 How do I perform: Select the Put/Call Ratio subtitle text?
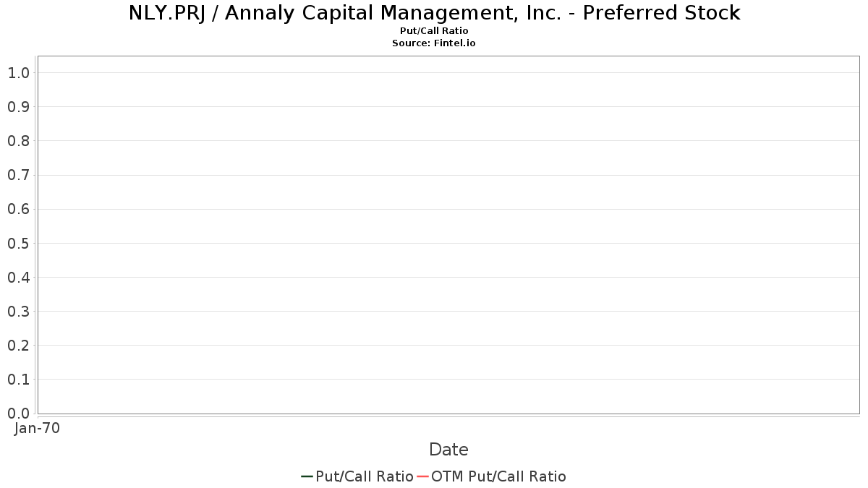pyautogui.click(x=434, y=31)
